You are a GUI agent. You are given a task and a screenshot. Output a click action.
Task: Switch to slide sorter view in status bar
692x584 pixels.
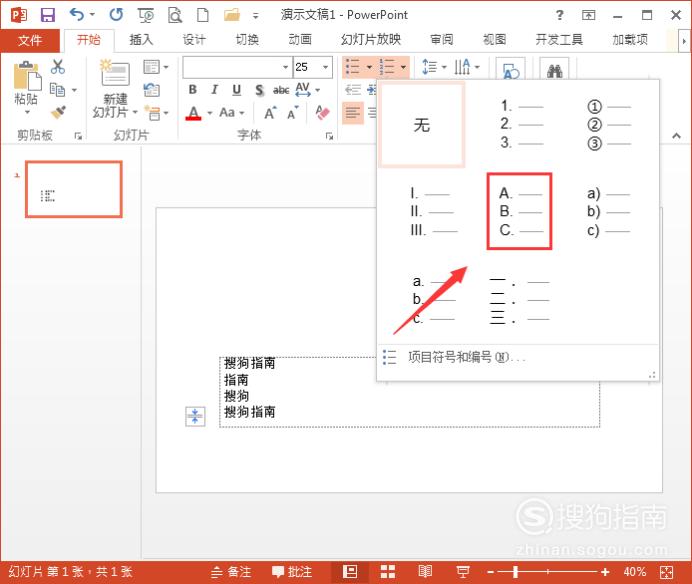[388, 572]
